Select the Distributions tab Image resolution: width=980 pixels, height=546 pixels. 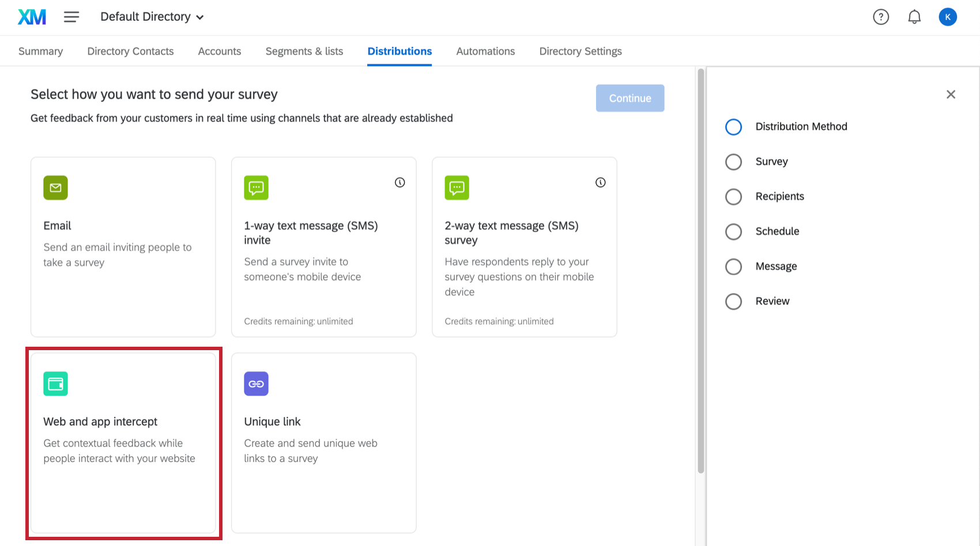[399, 51]
